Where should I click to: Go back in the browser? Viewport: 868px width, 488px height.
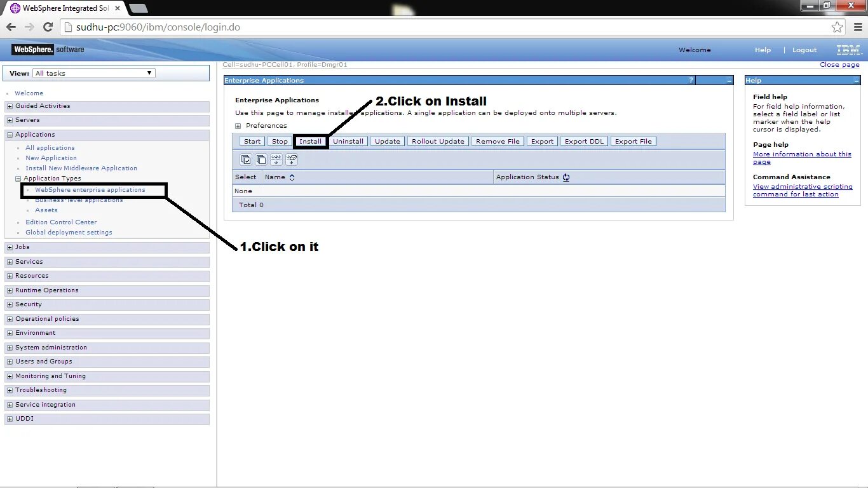pos(11,27)
